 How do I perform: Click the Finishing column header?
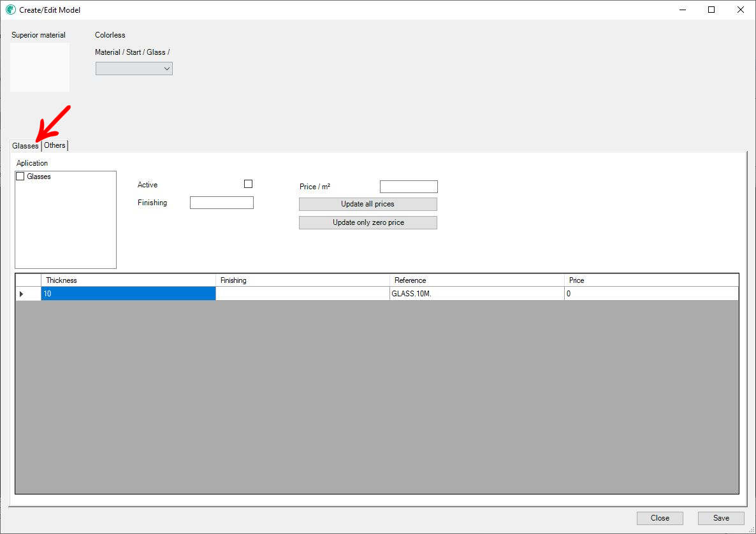pos(303,280)
